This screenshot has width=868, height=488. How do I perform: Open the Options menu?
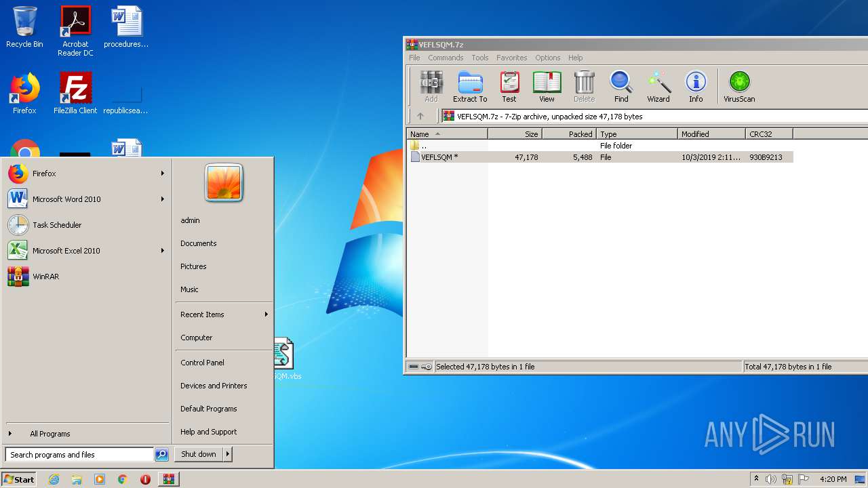[x=547, y=58]
